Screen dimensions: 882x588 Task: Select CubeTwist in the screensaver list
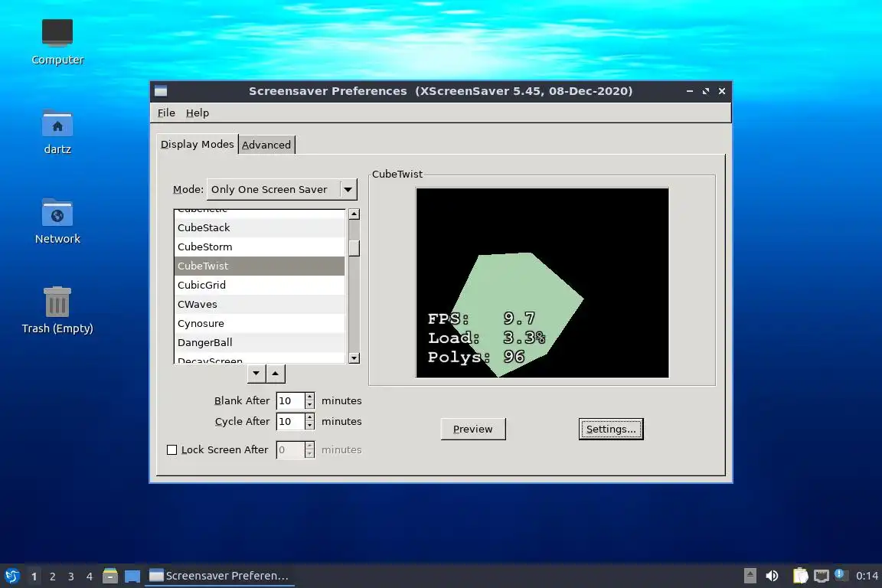coord(260,266)
